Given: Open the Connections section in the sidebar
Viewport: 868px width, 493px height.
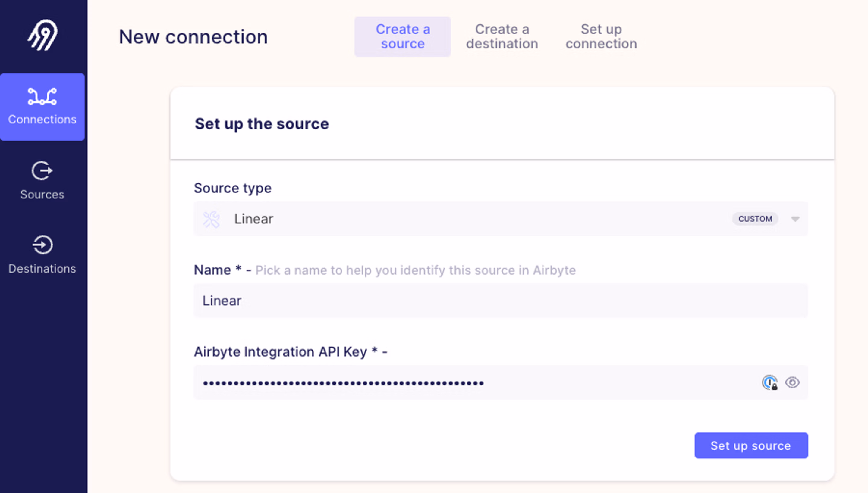Looking at the screenshot, I should 42,107.
